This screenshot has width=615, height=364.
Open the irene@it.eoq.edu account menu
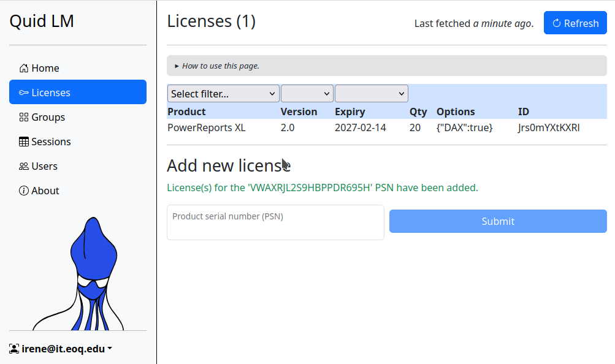[x=61, y=349]
